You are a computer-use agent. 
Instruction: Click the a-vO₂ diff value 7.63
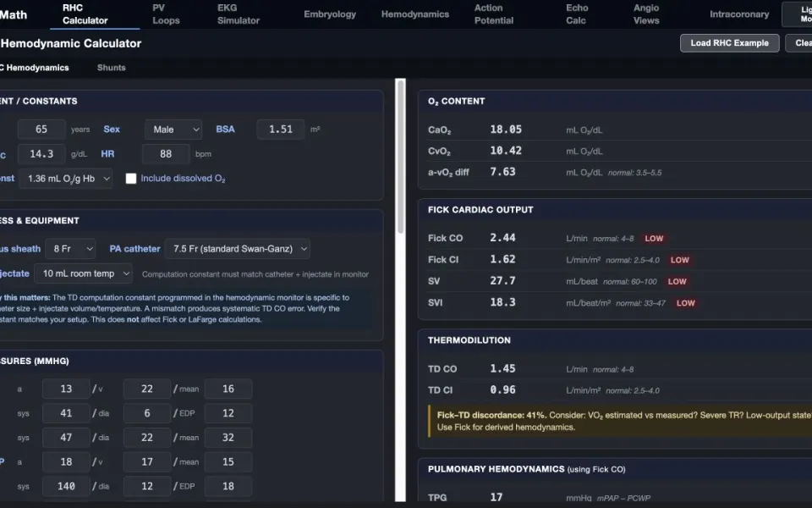[502, 172]
